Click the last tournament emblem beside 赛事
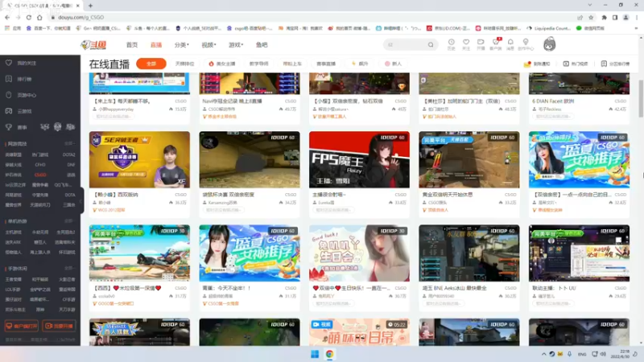This screenshot has width=644, height=362. coord(71,127)
